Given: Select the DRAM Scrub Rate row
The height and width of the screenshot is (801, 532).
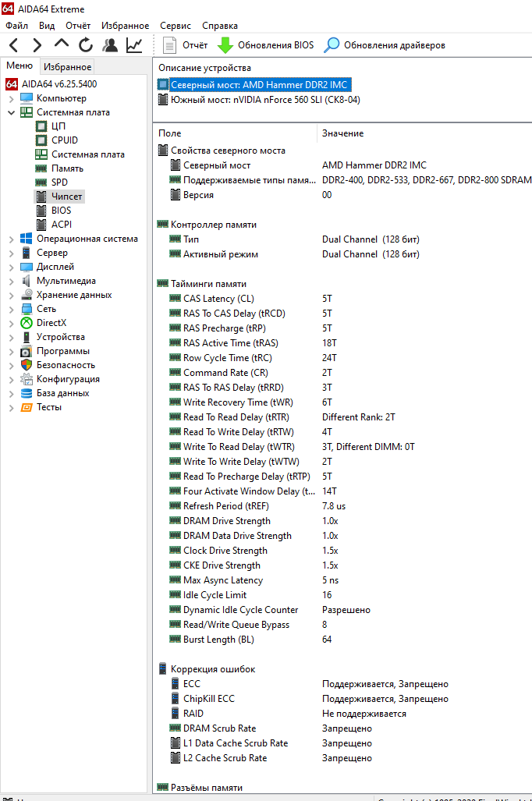Looking at the screenshot, I should click(x=342, y=728).
